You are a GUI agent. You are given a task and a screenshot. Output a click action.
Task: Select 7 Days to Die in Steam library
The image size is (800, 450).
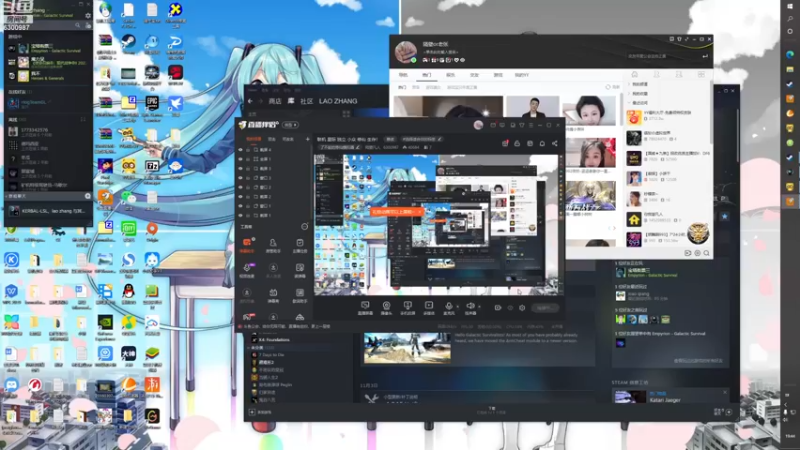click(x=270, y=355)
